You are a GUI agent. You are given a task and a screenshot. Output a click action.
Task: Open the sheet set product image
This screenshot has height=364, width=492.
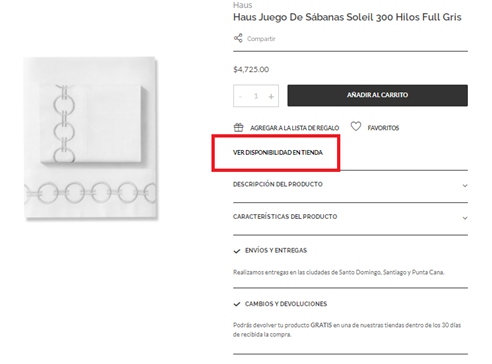[91, 138]
